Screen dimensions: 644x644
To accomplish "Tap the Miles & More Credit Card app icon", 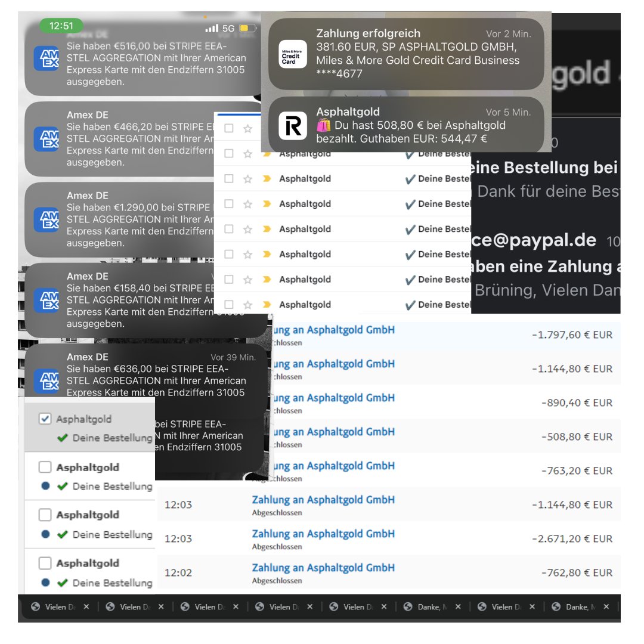I will [292, 54].
